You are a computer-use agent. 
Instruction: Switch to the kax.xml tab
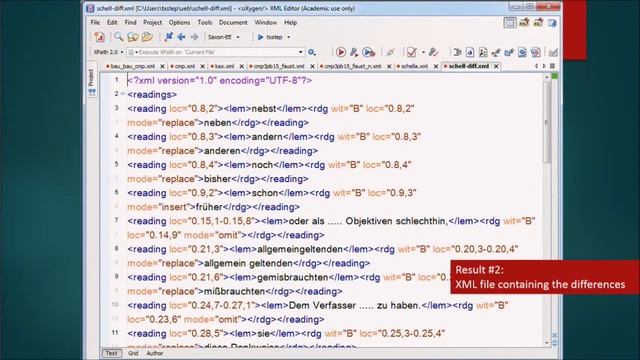click(224, 66)
